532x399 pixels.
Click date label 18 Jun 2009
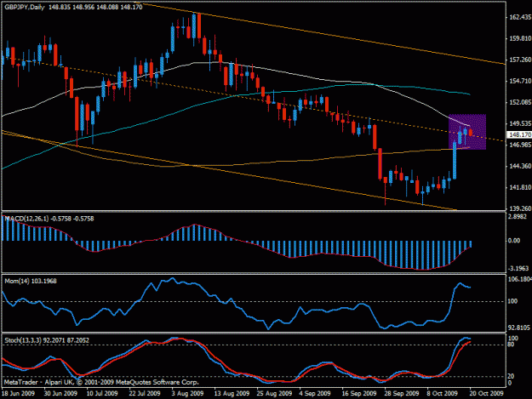pyautogui.click(x=18, y=394)
